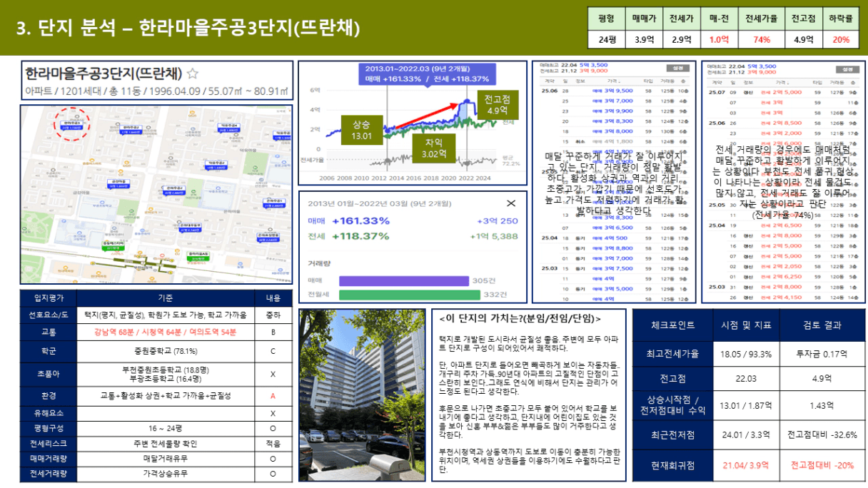Click the green 중동하이스티마 marker on the map

112,246
